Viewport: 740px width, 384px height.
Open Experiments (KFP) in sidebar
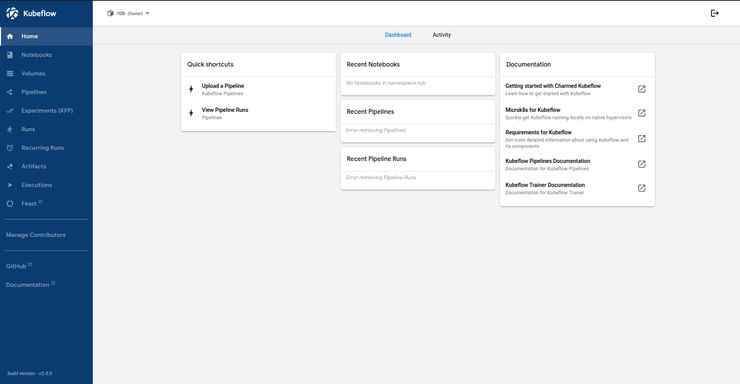(x=46, y=111)
